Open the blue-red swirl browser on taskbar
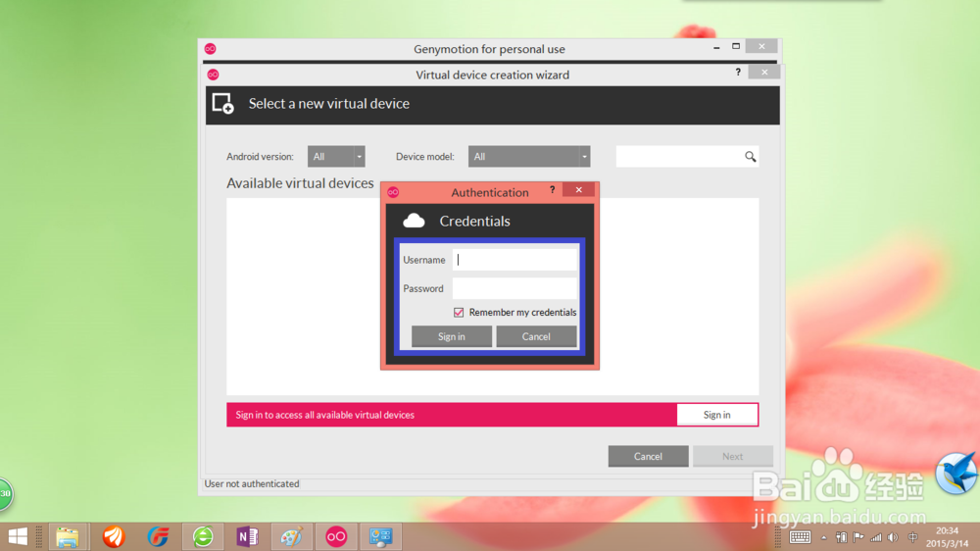Screen dimensions: 980x551 (x=158, y=536)
